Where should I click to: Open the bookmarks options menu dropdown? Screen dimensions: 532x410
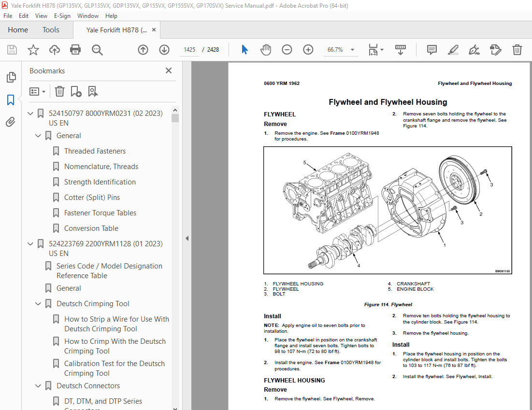point(37,92)
